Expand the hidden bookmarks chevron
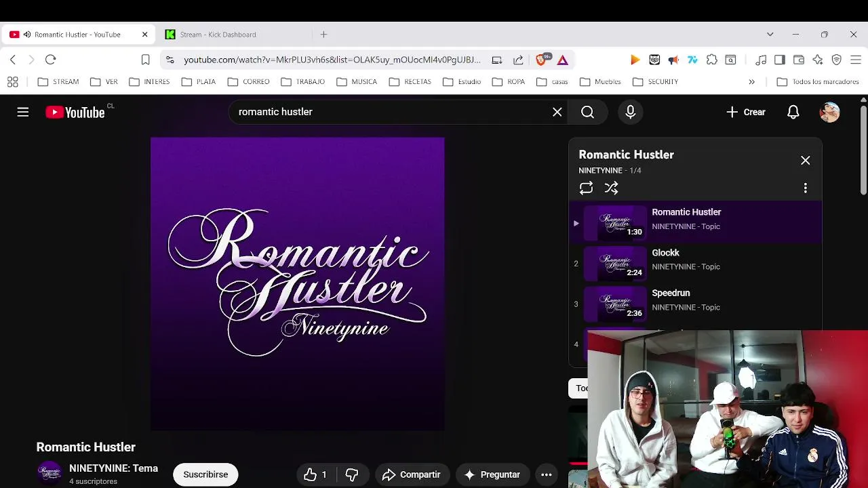This screenshot has height=488, width=868. 751,81
